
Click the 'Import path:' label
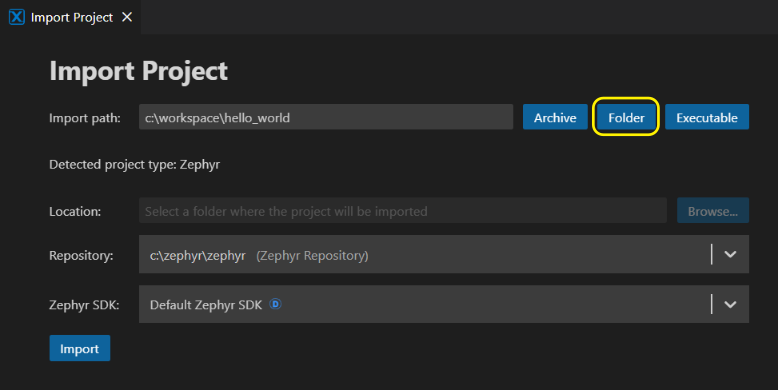85,118
